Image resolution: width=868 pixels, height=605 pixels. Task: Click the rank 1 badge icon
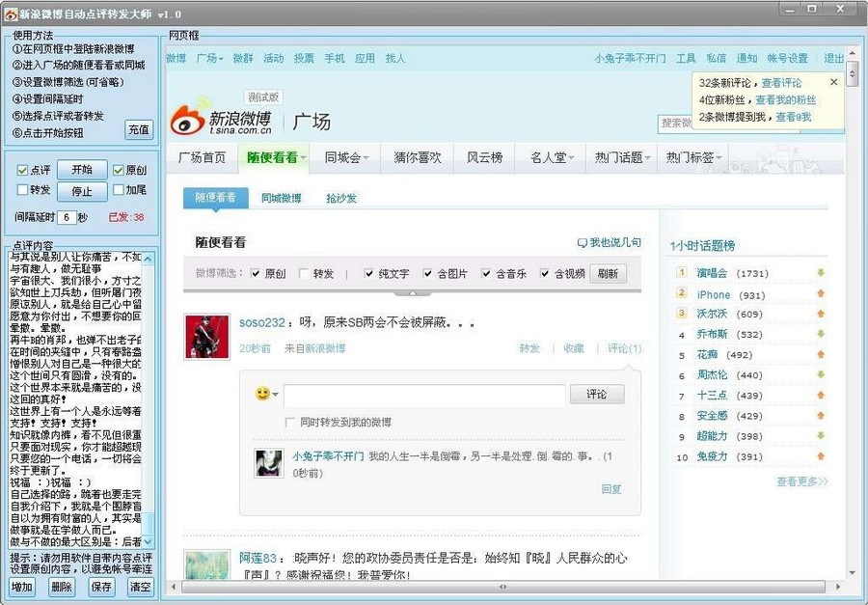(682, 272)
